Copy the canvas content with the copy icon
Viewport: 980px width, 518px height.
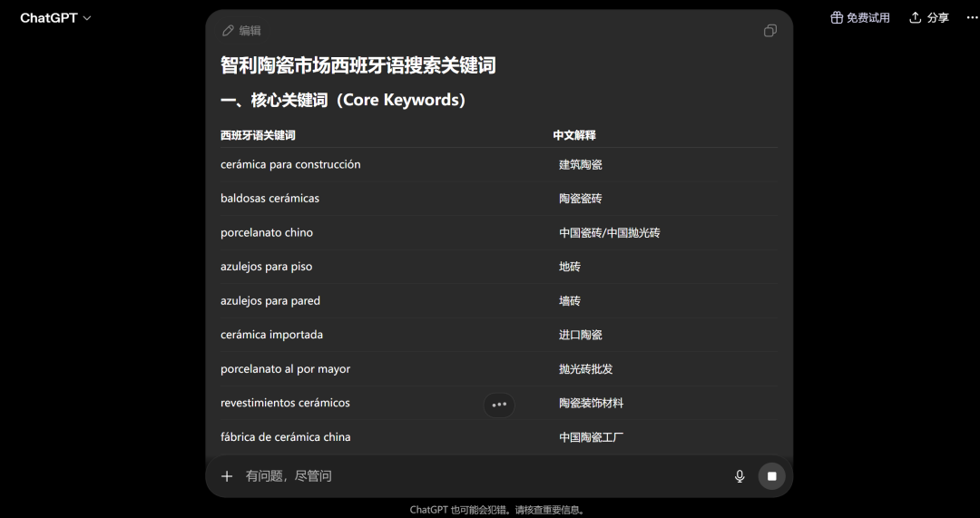770,31
